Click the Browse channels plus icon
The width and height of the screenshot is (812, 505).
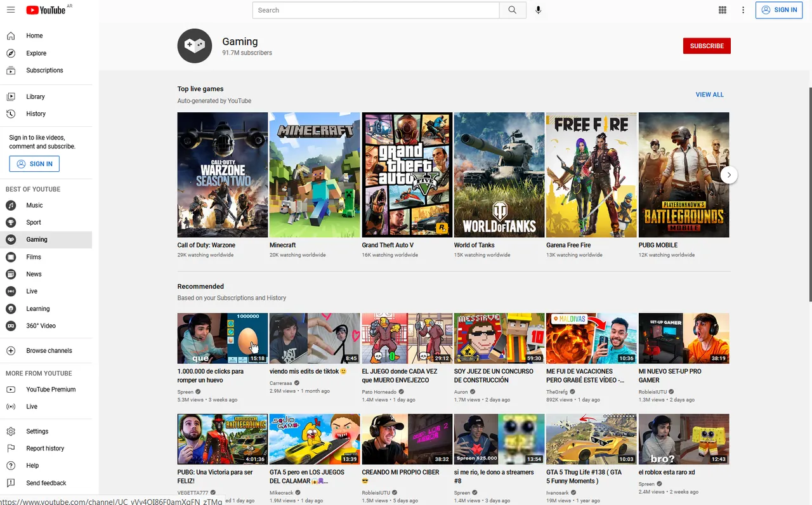tap(11, 351)
